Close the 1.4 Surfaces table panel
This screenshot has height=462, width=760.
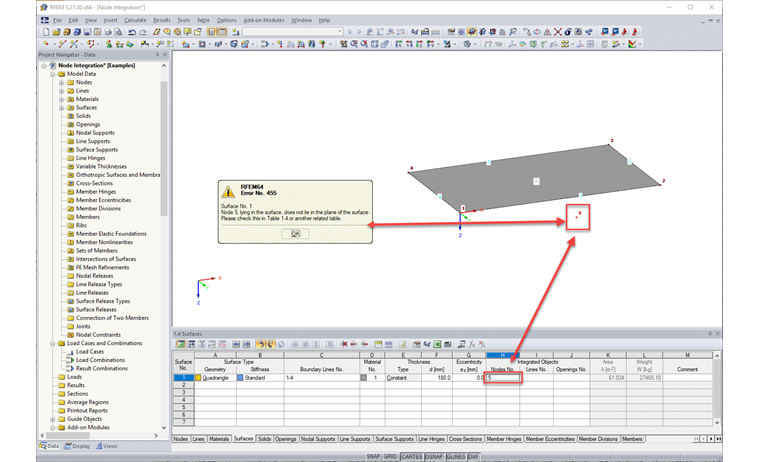718,334
